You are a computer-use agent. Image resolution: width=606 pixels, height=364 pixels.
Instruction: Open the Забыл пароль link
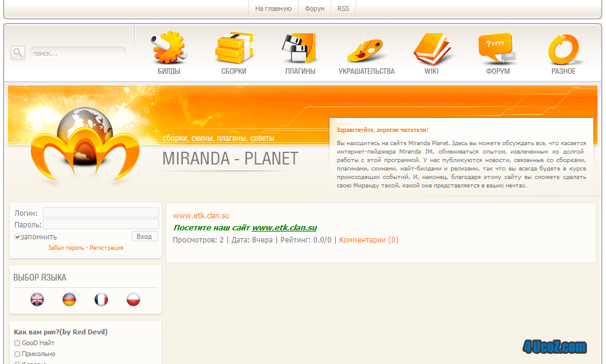tap(66, 248)
